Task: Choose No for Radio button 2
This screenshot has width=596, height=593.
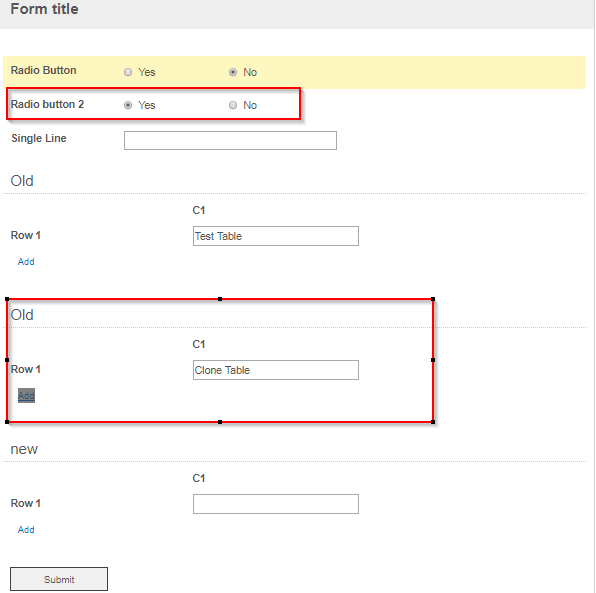Action: click(x=233, y=105)
